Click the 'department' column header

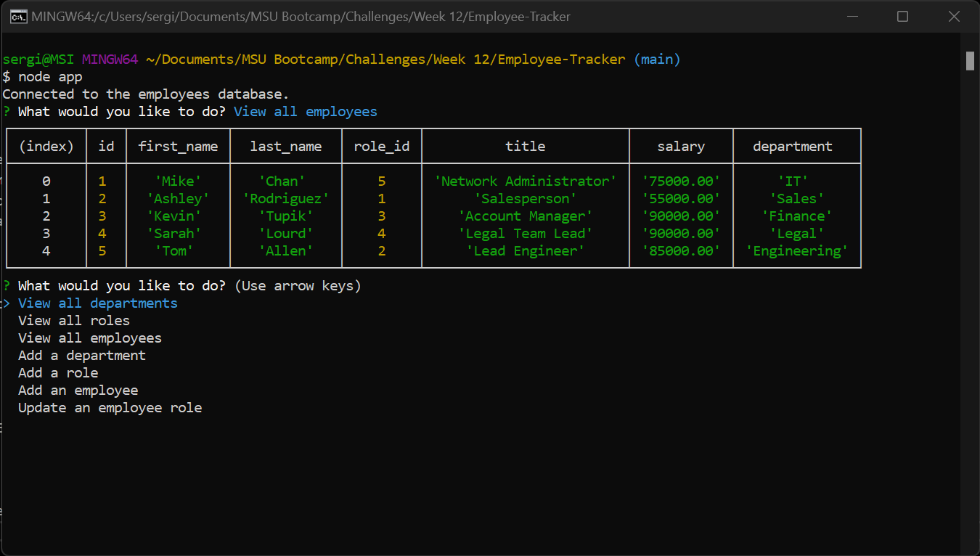click(792, 146)
